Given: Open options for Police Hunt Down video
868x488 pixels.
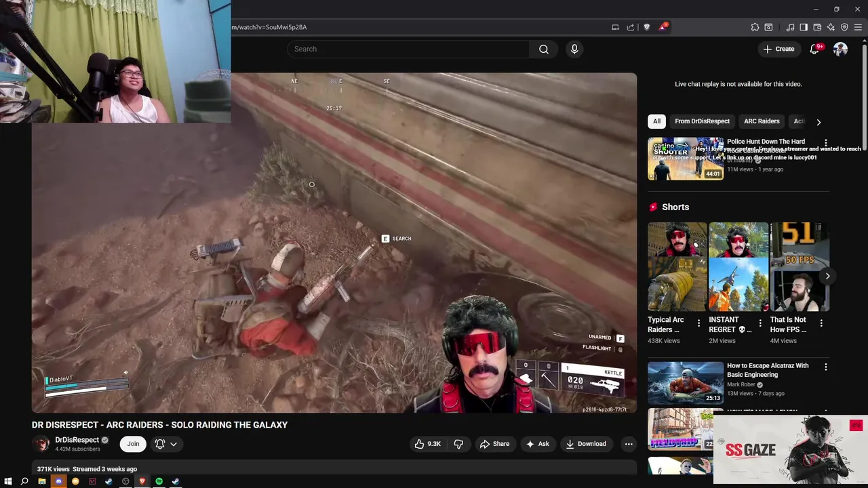Looking at the screenshot, I should tap(825, 142).
